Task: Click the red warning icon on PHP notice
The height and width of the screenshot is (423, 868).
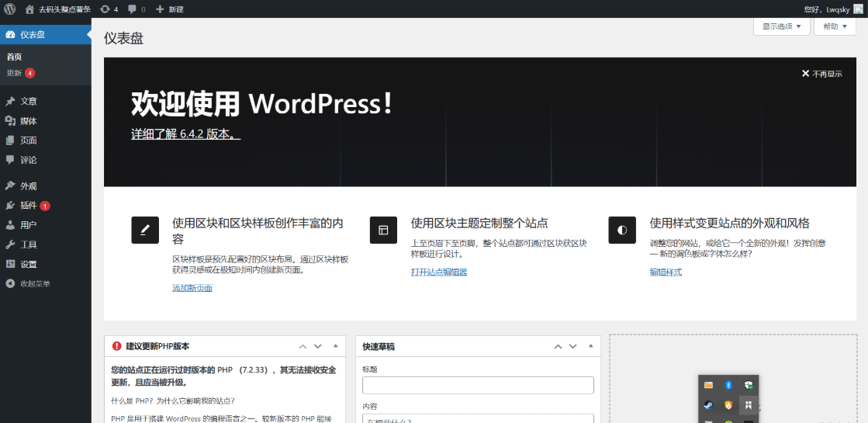Action: (x=116, y=346)
